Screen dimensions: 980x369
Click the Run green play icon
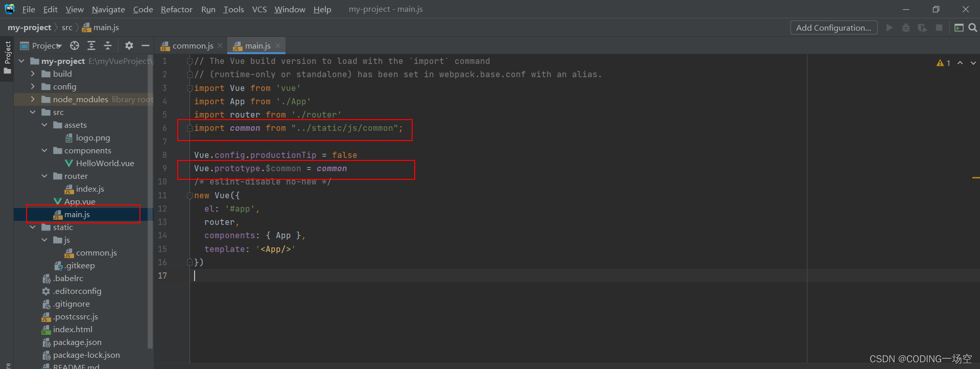coord(890,28)
